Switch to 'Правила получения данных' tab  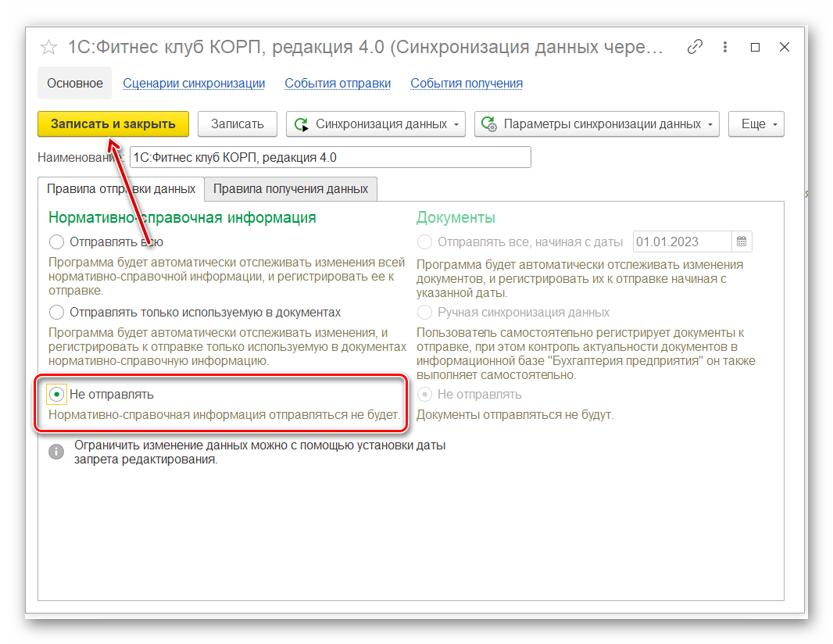[291, 189]
